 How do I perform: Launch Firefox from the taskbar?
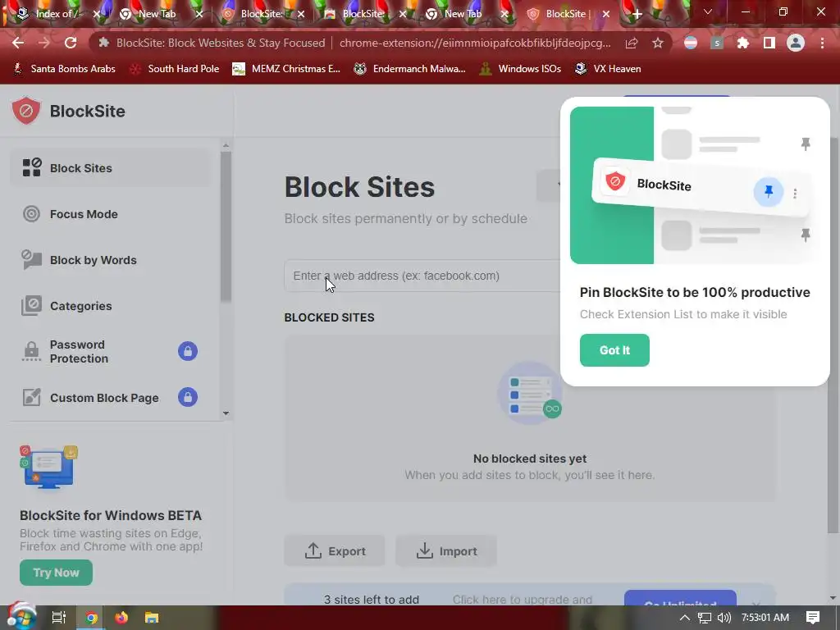click(x=121, y=618)
